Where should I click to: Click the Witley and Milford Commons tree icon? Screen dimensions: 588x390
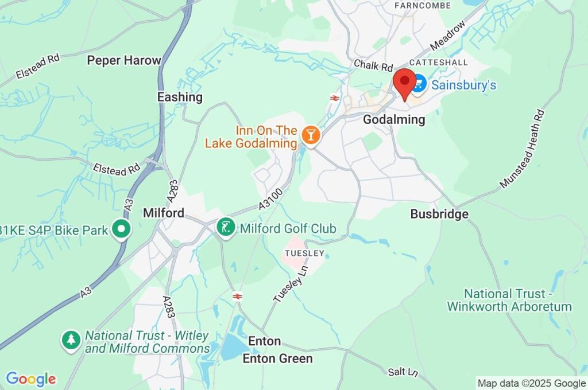71,341
